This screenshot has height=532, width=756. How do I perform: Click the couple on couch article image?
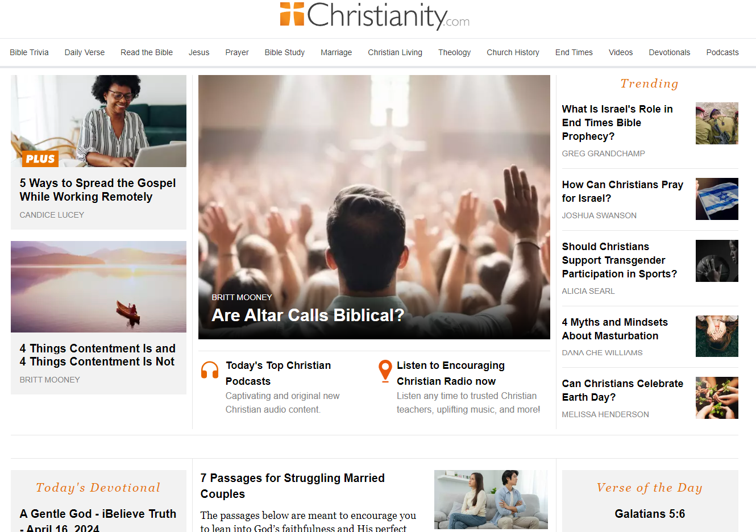point(491,500)
